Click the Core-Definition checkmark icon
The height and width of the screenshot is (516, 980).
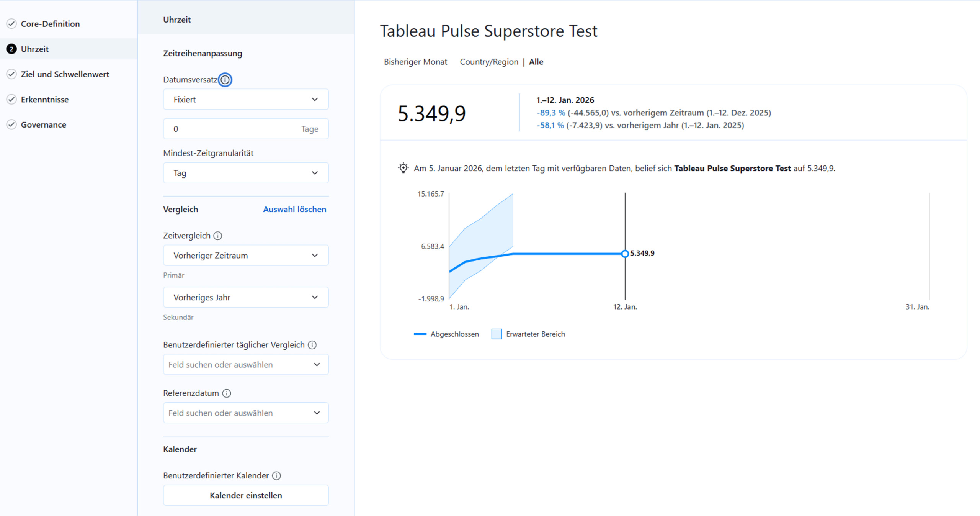[11, 24]
